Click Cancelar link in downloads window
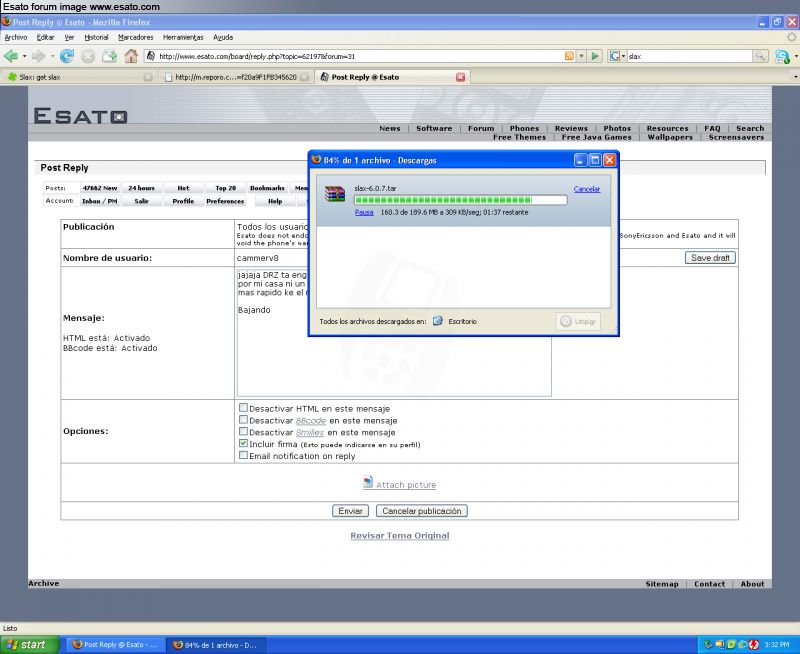This screenshot has height=654, width=800. (x=587, y=189)
